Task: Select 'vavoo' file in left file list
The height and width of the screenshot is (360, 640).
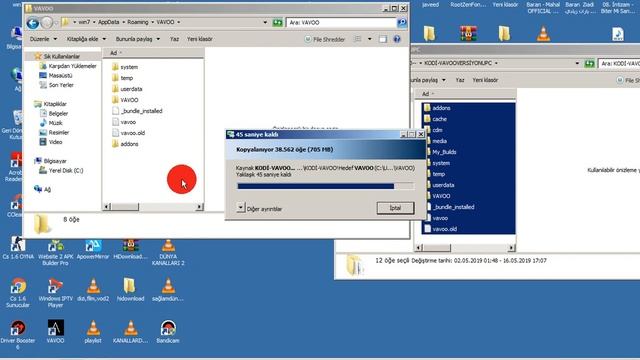Action: click(124, 122)
